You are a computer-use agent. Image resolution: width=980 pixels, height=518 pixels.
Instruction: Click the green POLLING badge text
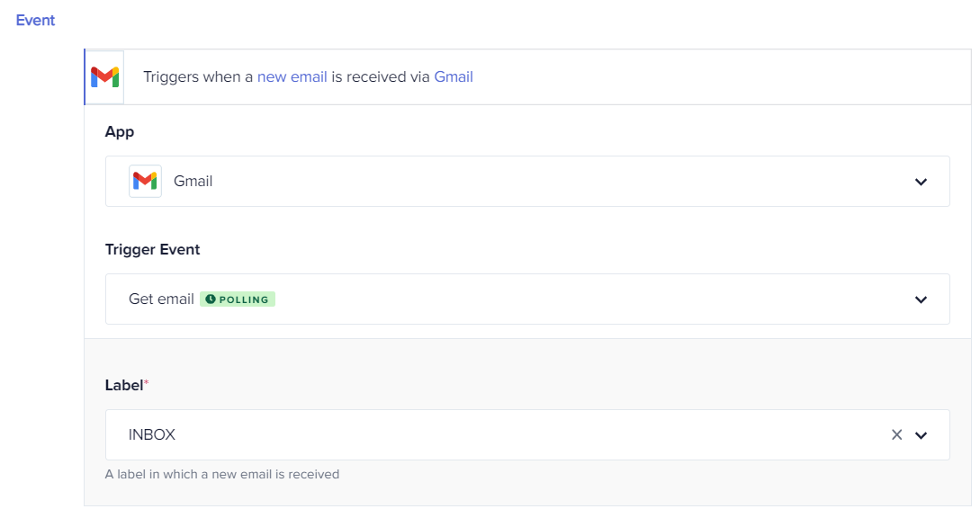click(x=244, y=299)
